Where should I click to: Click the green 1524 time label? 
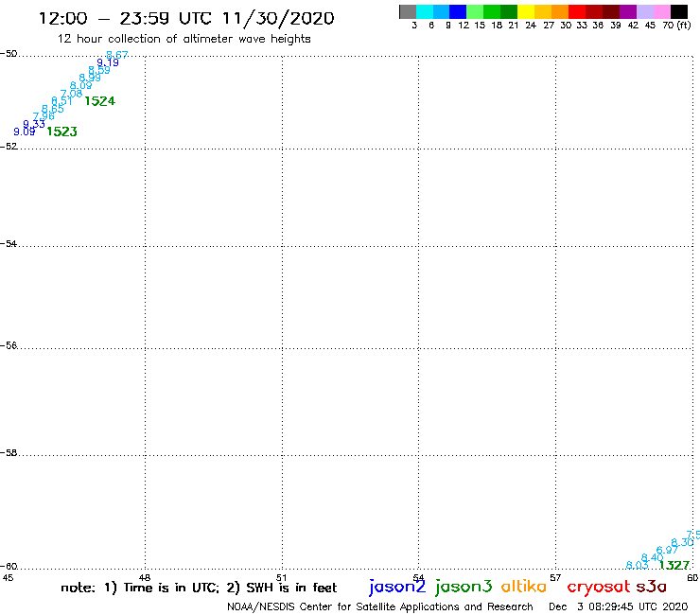click(100, 101)
